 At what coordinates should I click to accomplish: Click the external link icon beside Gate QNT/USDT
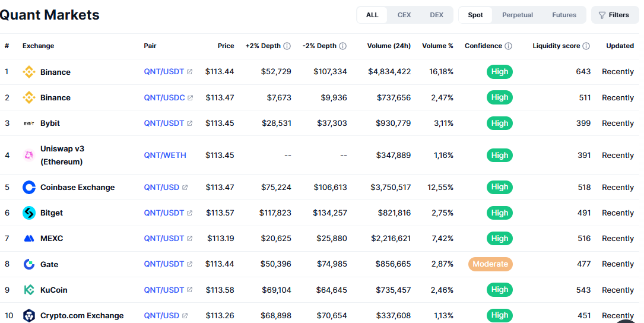click(189, 264)
